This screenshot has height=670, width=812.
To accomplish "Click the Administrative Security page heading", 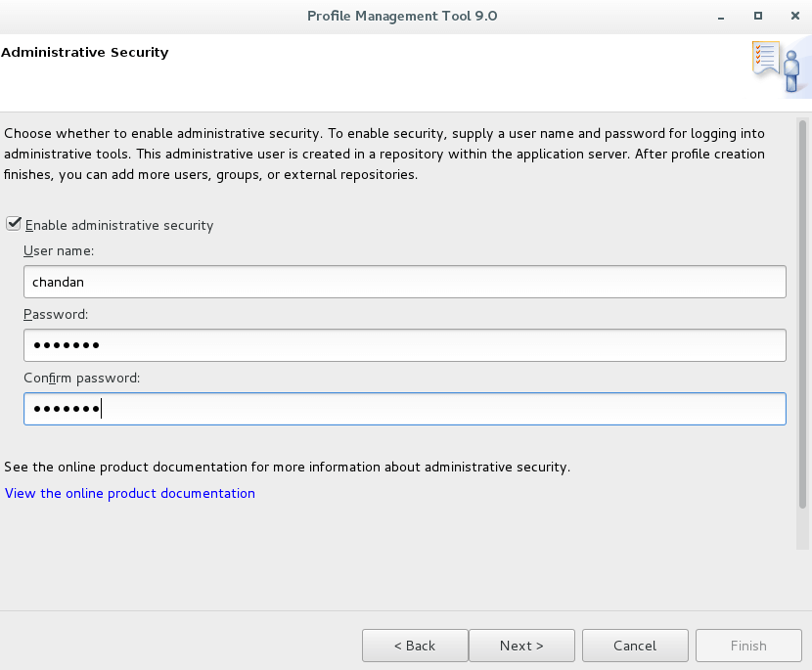I will coord(85,52).
